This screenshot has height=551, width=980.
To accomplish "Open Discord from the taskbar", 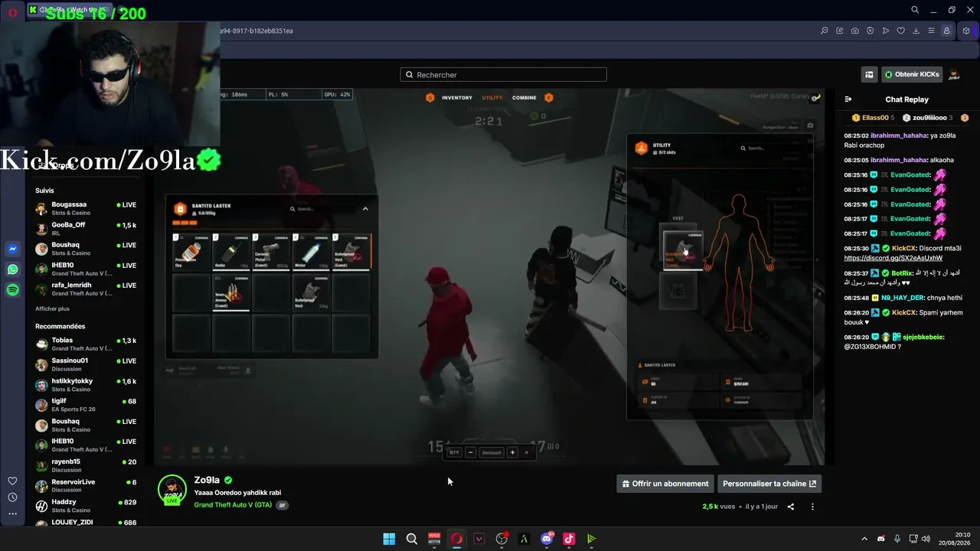I will point(547,539).
